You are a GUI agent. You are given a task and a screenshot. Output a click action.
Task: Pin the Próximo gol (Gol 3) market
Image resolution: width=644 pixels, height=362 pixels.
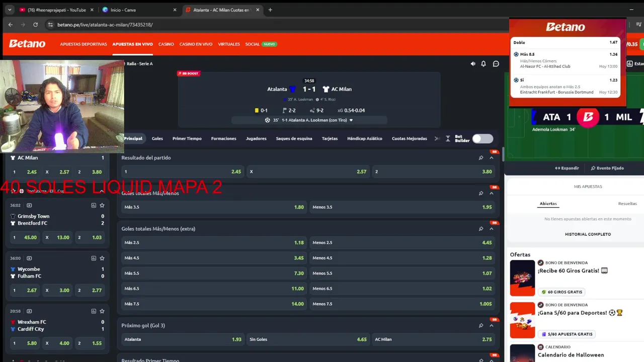tap(481, 325)
